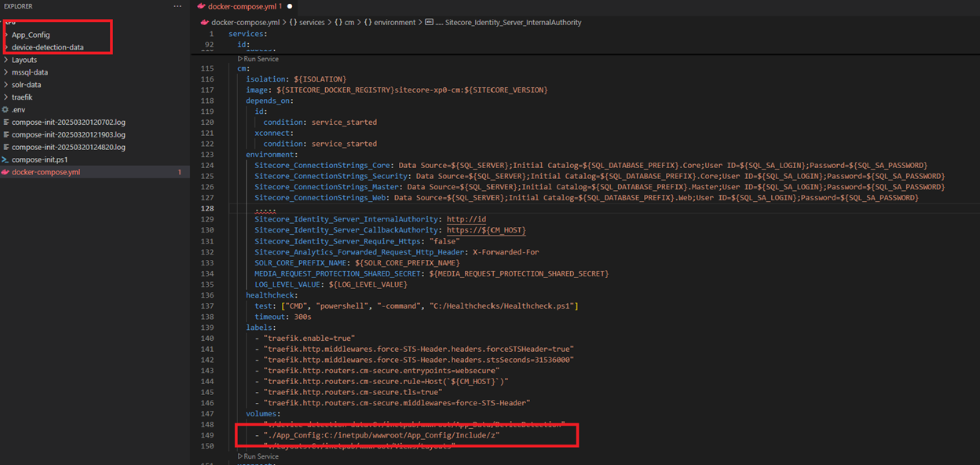Click the unsaved dot on docker-compose.yml tab
980x465 pixels.
point(290,6)
